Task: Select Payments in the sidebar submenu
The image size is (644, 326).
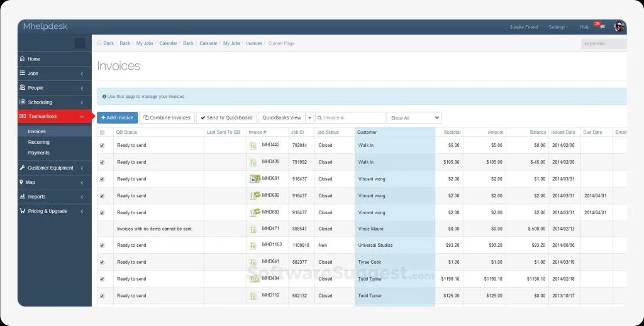Action: click(38, 153)
